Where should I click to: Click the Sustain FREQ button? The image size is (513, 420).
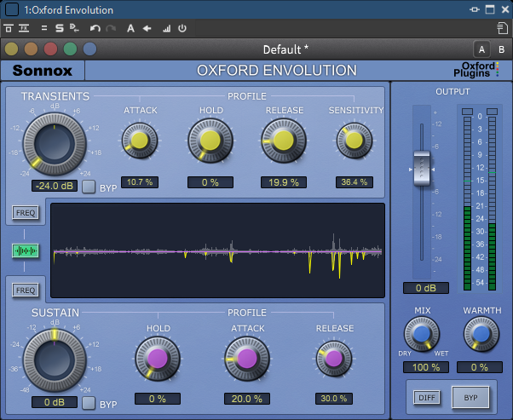(x=26, y=290)
